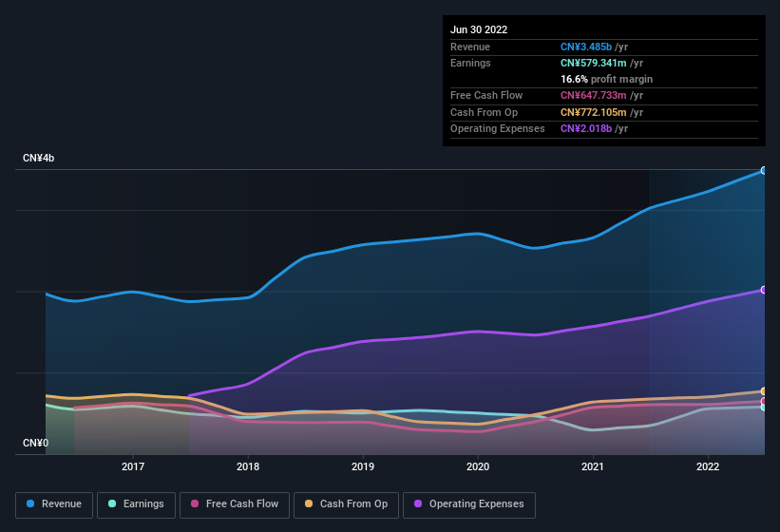This screenshot has width=780, height=532.
Task: Toggle the Revenue legend series
Action: 55,504
